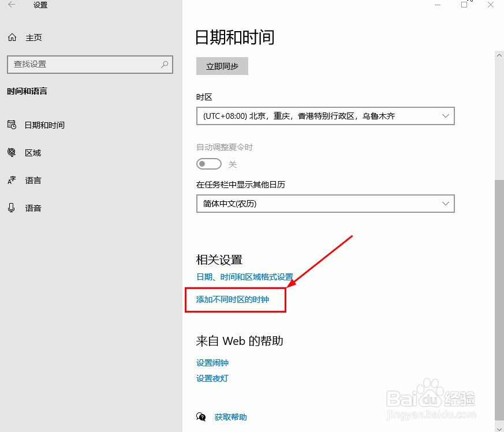504x432 pixels.
Task: Open the 时区 time zone dropdown
Action: [x=325, y=116]
